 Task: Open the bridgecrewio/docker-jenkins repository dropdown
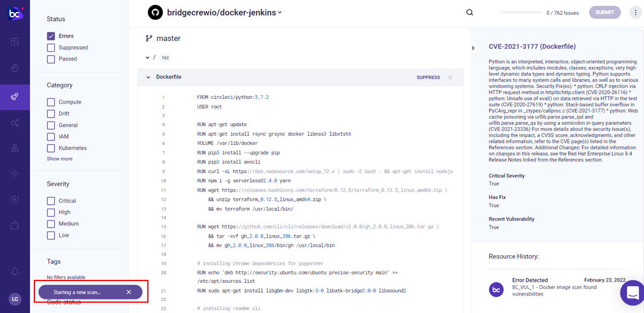pyautogui.click(x=225, y=12)
